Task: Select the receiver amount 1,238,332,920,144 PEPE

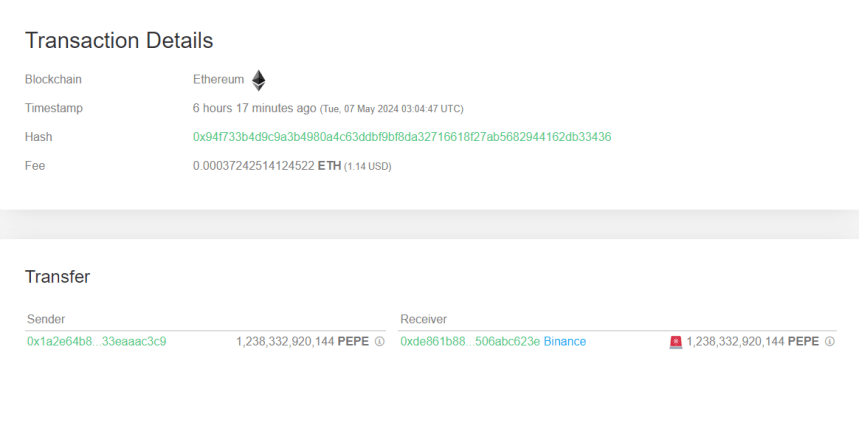Action: [752, 342]
